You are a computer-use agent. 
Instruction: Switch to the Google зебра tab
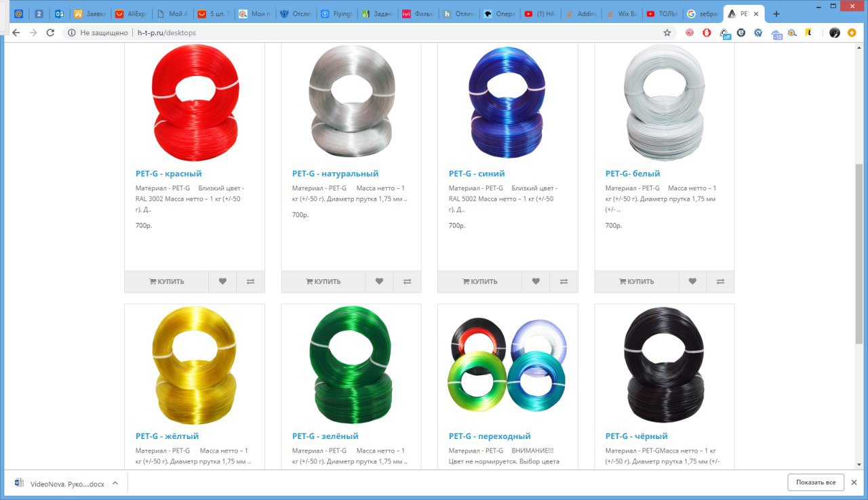703,14
